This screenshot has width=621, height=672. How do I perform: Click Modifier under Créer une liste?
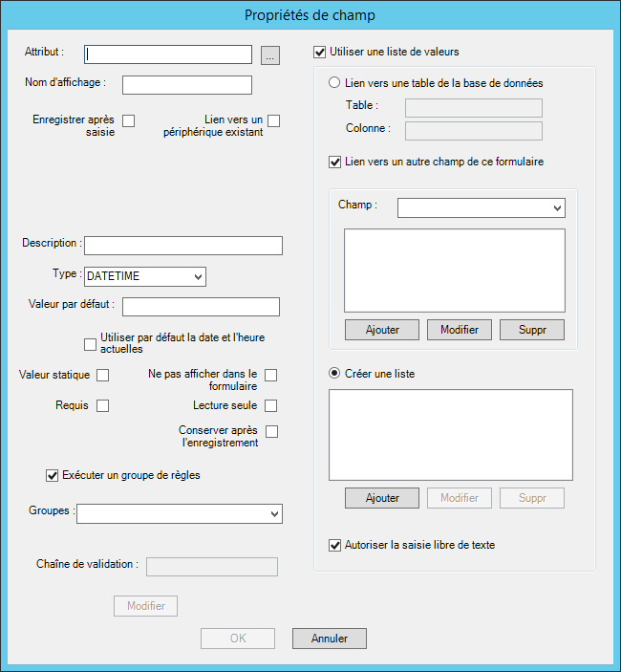tap(460, 498)
